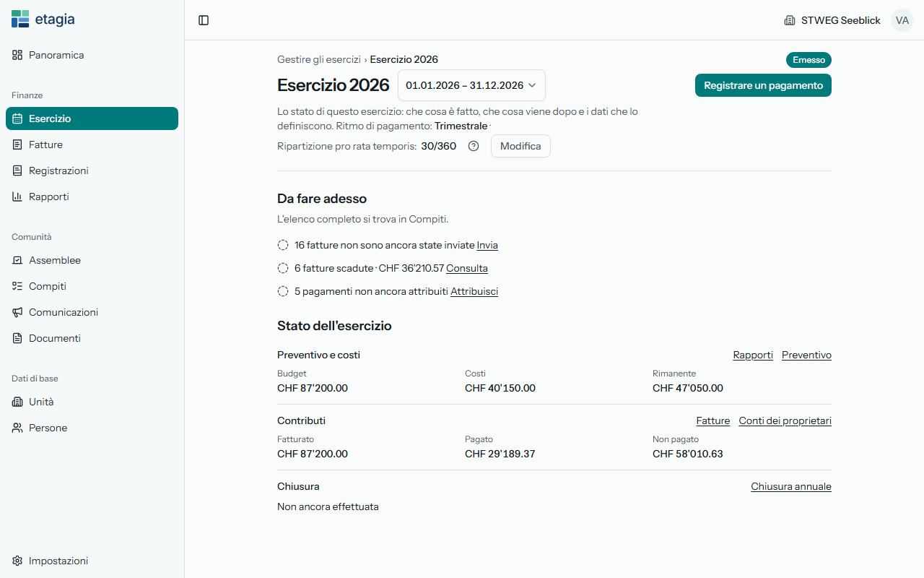Click the Registrazioni sidebar icon
This screenshot has width=924, height=578.
point(17,171)
